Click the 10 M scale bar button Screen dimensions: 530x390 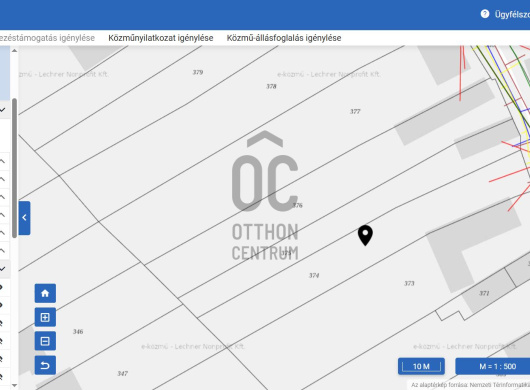(x=421, y=366)
